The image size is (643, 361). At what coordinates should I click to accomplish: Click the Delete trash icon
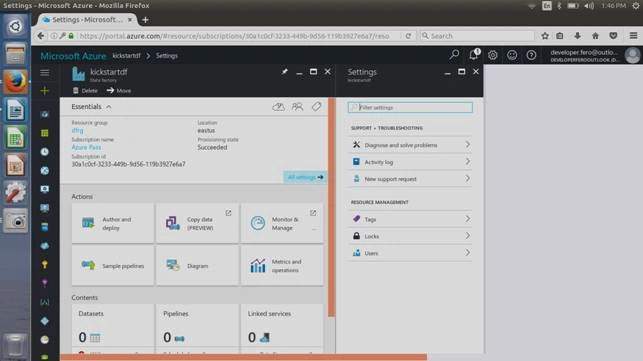click(x=75, y=90)
